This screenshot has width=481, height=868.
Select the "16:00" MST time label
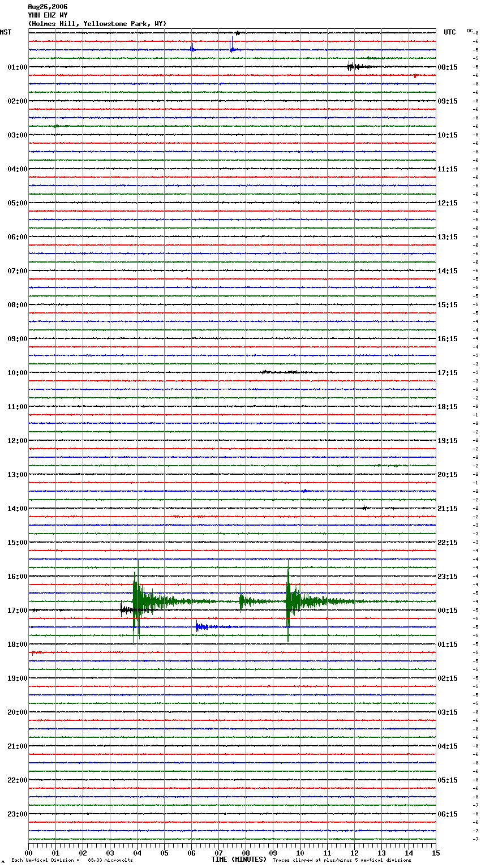18,577
